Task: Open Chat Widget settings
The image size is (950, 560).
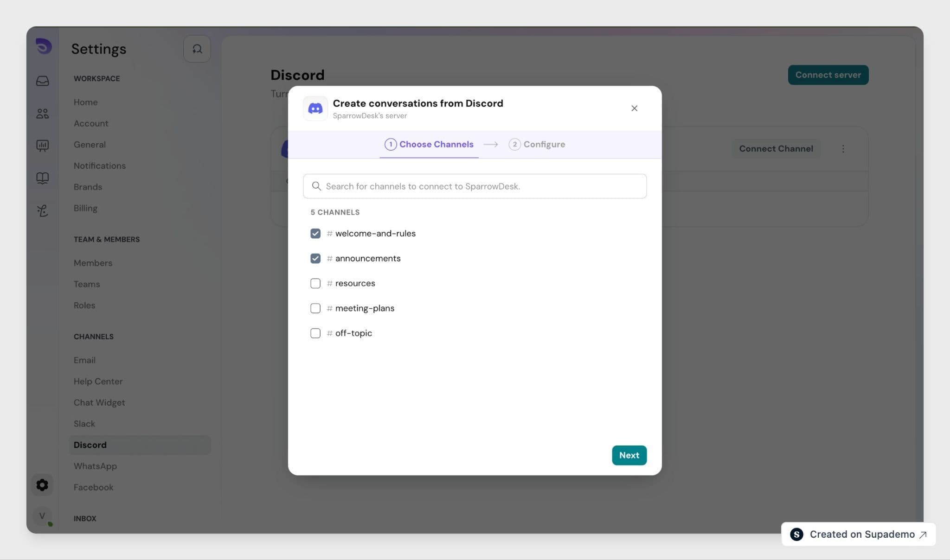Action: pos(99,402)
